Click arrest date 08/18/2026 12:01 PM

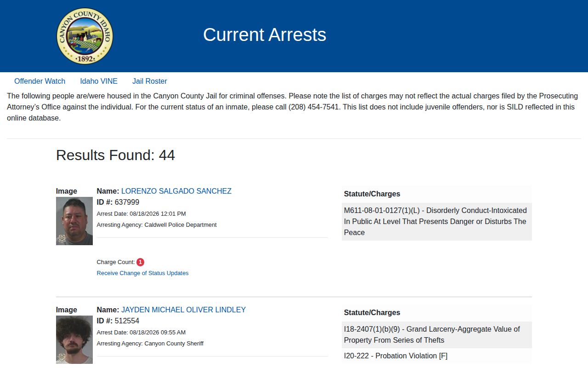point(158,214)
